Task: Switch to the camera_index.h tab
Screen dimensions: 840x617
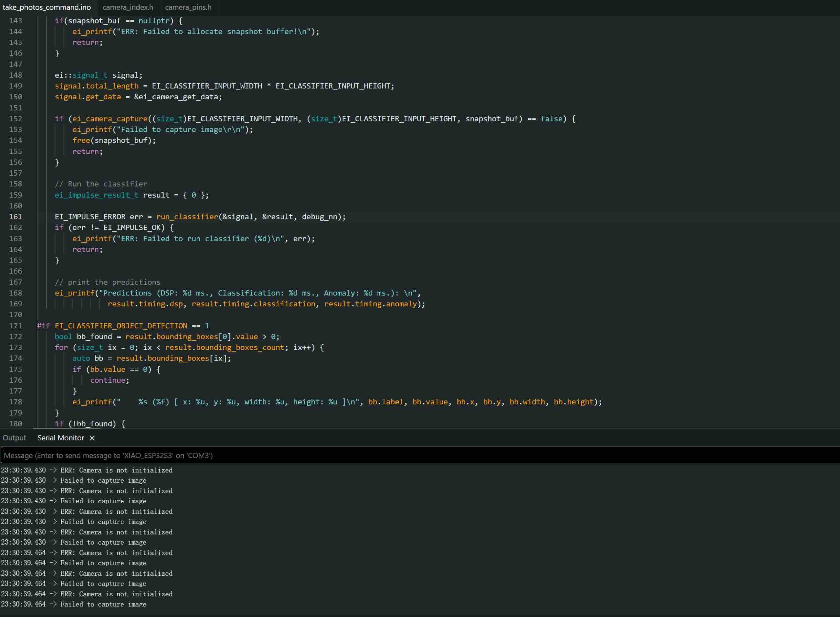Action: click(x=128, y=8)
